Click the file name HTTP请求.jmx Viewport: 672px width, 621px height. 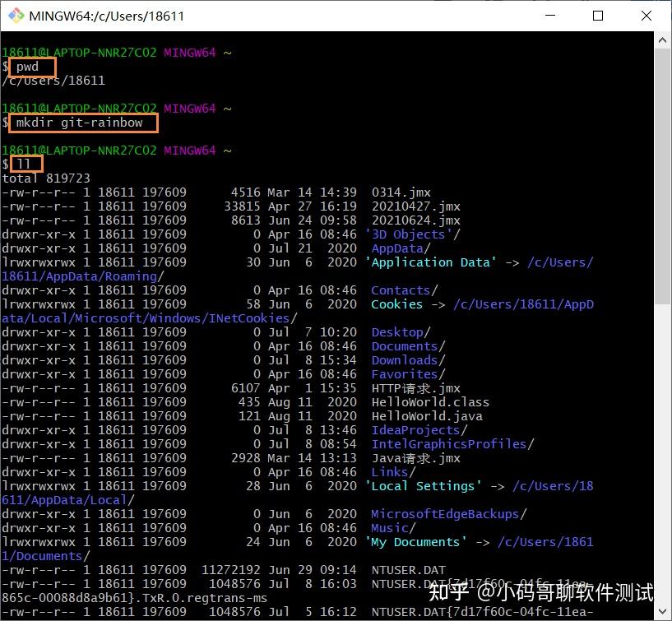pos(415,388)
